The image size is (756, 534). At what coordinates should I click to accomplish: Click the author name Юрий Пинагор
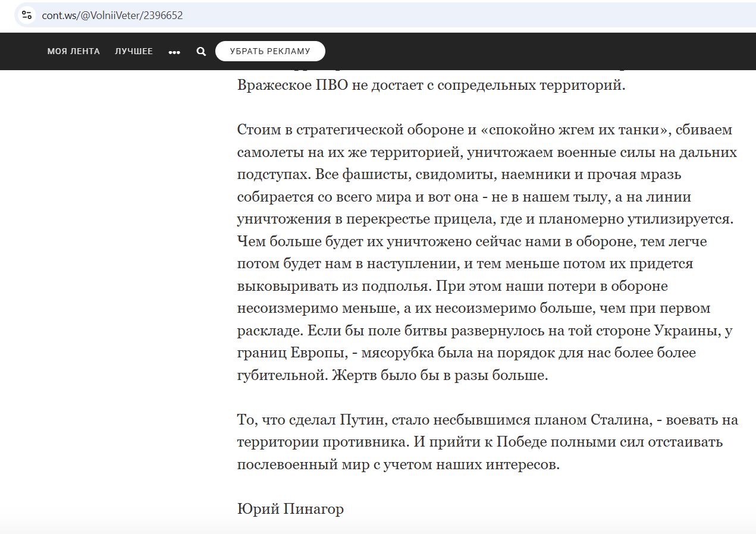[x=290, y=510]
